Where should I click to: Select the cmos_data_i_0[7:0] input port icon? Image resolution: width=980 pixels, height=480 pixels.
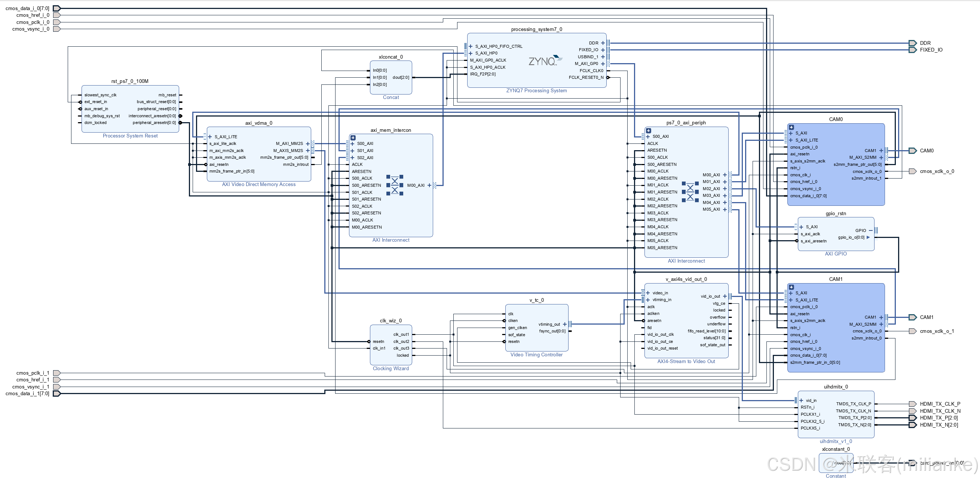[57, 8]
